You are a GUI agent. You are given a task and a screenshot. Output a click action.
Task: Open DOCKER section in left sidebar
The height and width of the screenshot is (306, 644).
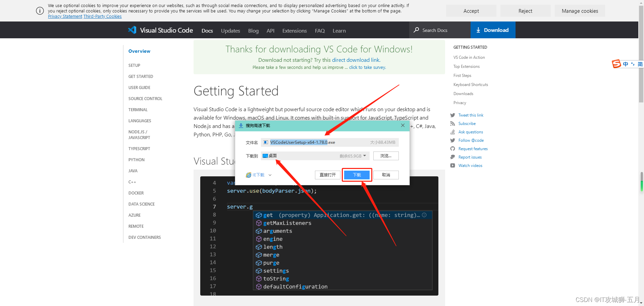click(136, 193)
